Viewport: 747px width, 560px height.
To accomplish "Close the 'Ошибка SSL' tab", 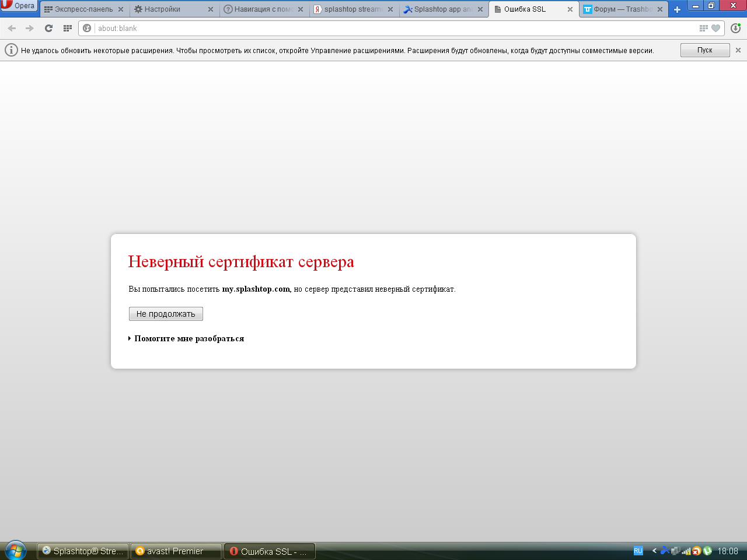I will pyautogui.click(x=570, y=9).
